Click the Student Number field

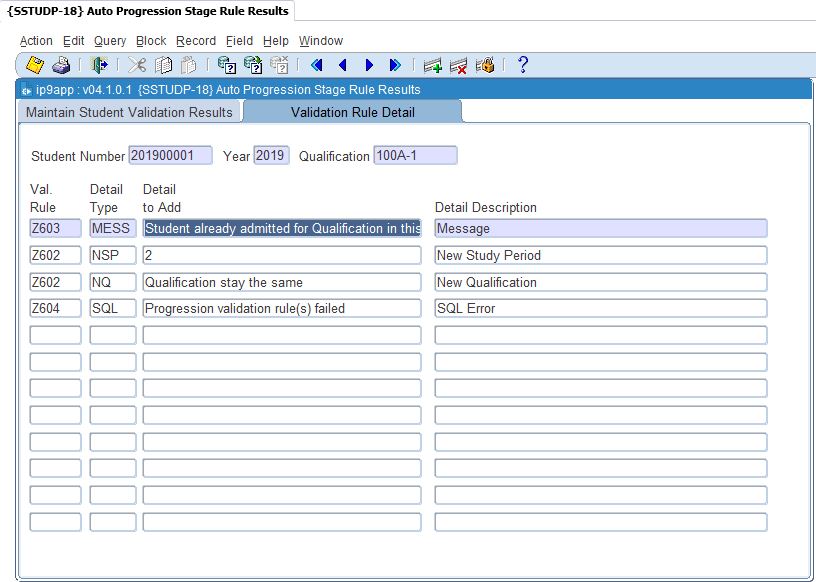pos(170,156)
